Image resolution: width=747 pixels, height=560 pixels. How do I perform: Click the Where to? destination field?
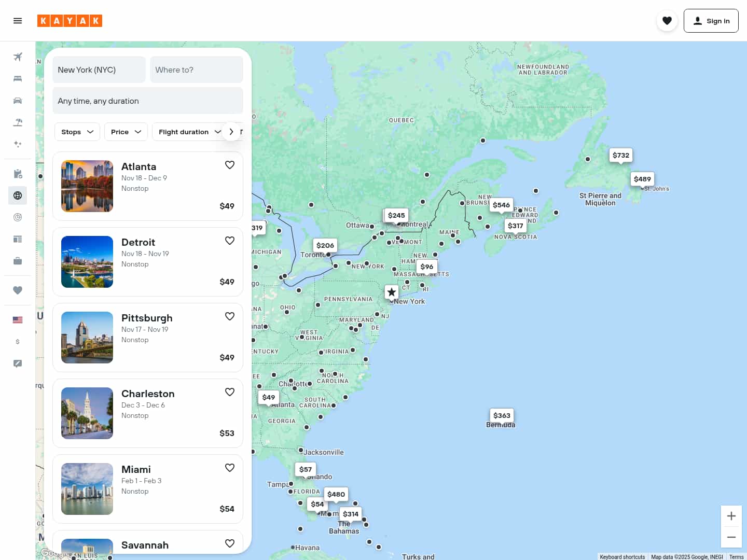[x=197, y=70]
